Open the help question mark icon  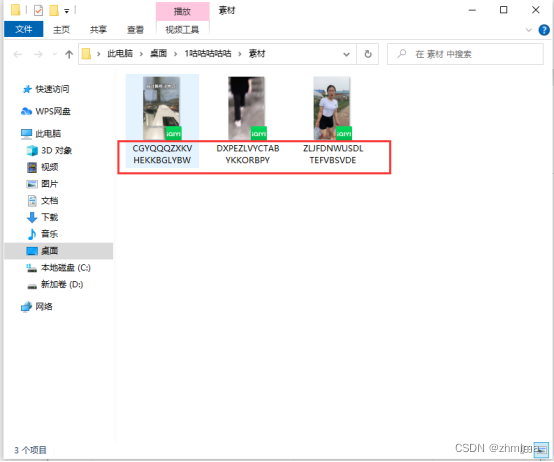pyautogui.click(x=544, y=30)
